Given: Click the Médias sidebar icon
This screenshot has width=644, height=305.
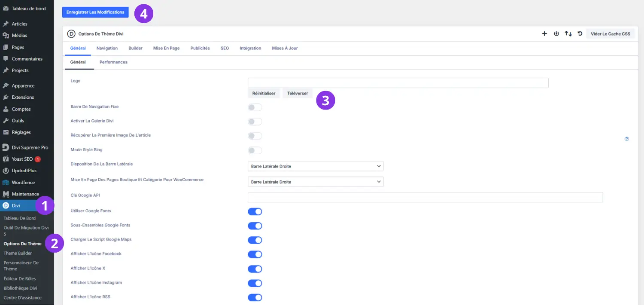Looking at the screenshot, I should click(x=6, y=35).
